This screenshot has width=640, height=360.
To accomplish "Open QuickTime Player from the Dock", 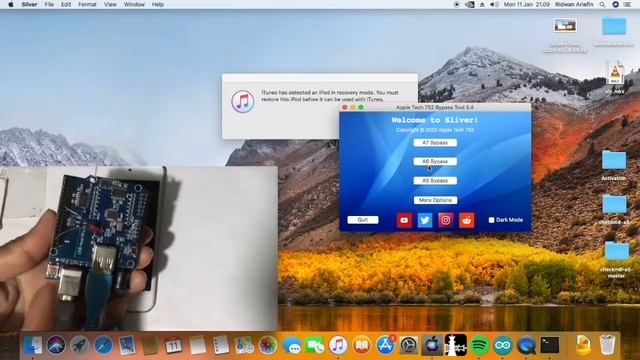I will point(527,345).
